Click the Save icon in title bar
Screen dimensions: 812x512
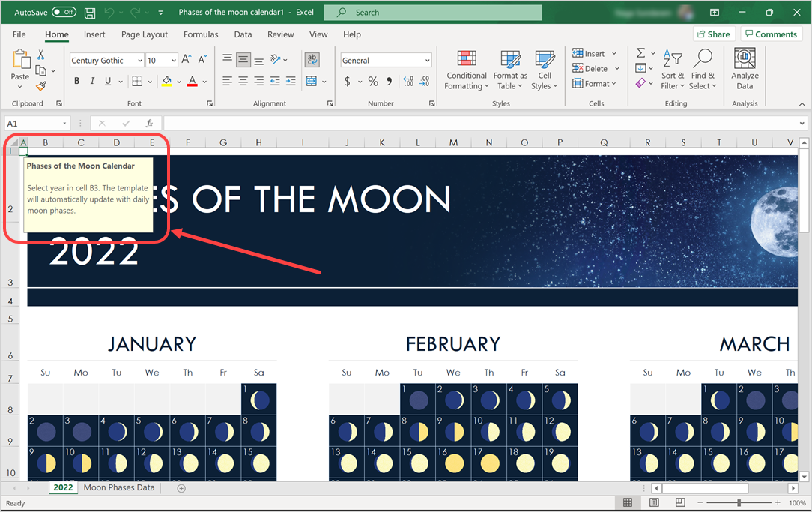90,13
